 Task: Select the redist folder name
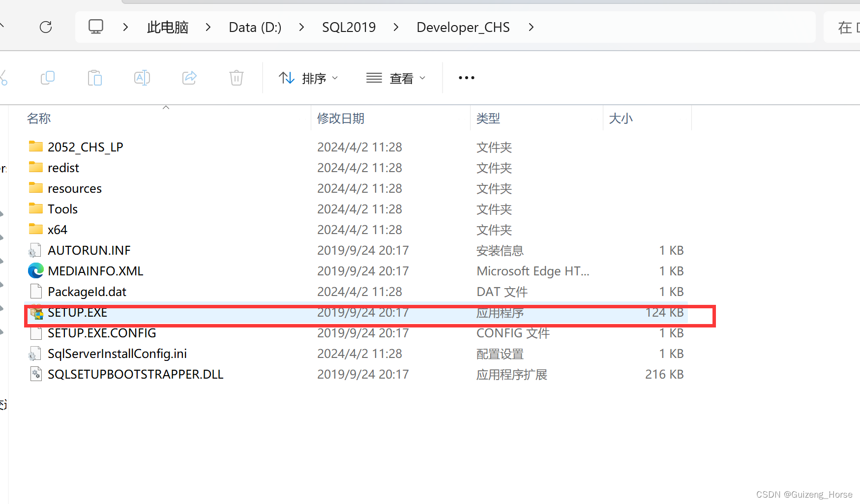click(x=63, y=168)
